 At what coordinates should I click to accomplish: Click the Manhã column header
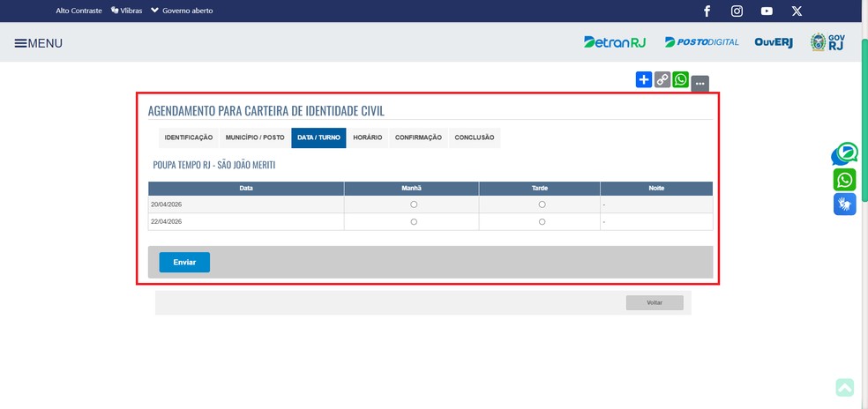pos(411,188)
